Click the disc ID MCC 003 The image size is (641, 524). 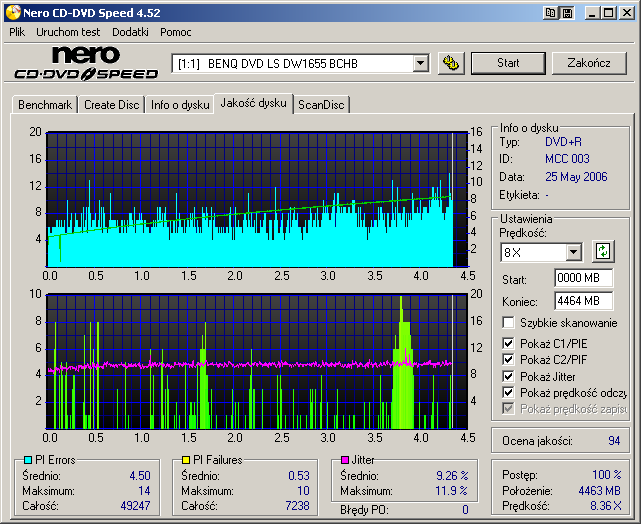[567, 159]
